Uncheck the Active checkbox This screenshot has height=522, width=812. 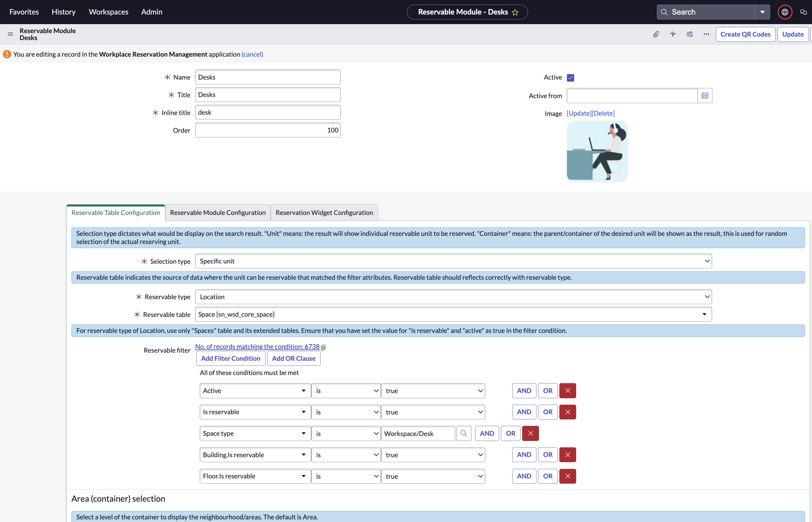[x=570, y=78]
